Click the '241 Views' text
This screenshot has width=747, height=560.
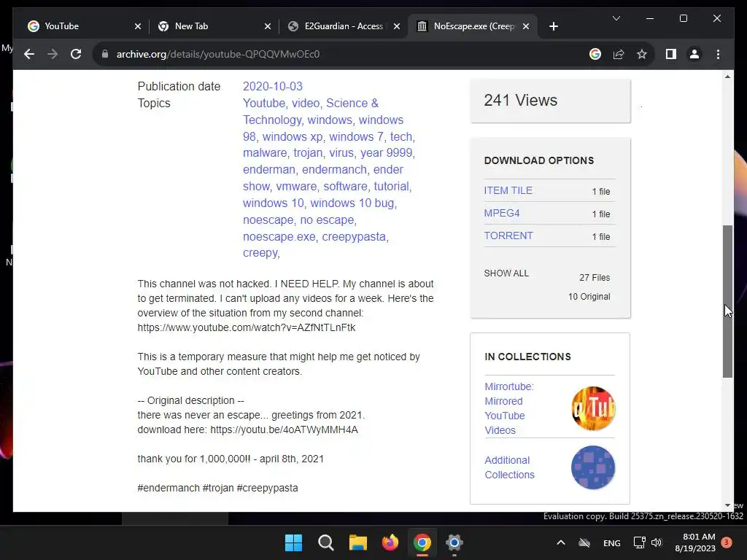pos(520,101)
